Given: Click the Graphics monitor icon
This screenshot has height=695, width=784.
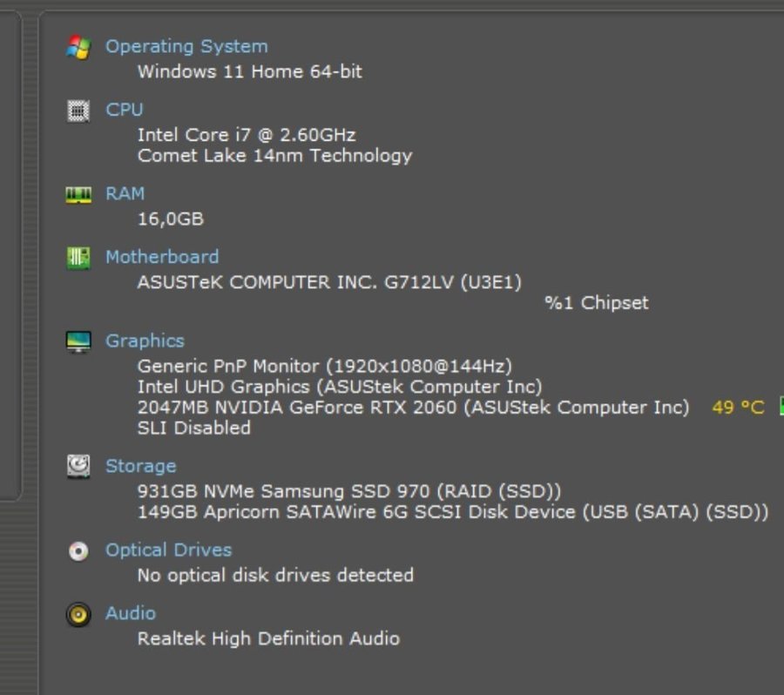Looking at the screenshot, I should pyautogui.click(x=78, y=341).
